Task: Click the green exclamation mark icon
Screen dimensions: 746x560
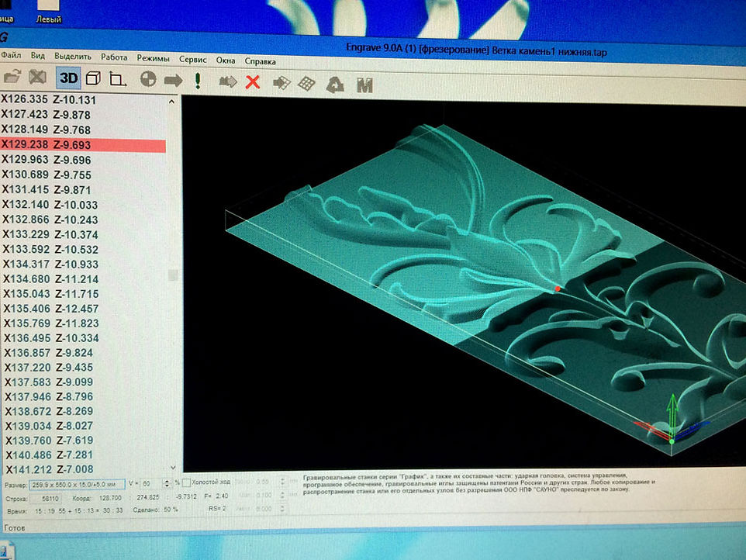Action: [x=198, y=81]
